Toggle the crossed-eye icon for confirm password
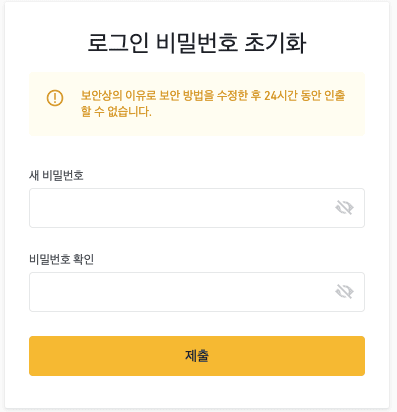 [x=344, y=292]
